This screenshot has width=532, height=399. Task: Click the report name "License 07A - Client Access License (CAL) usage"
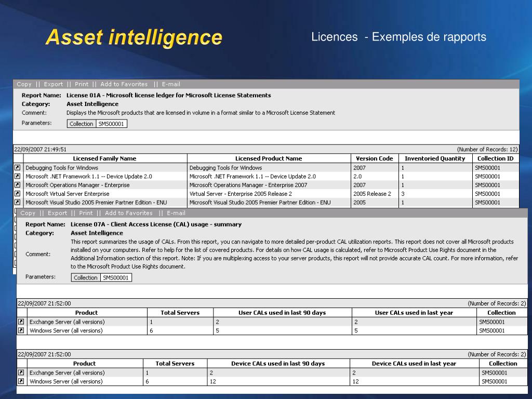pos(156,224)
